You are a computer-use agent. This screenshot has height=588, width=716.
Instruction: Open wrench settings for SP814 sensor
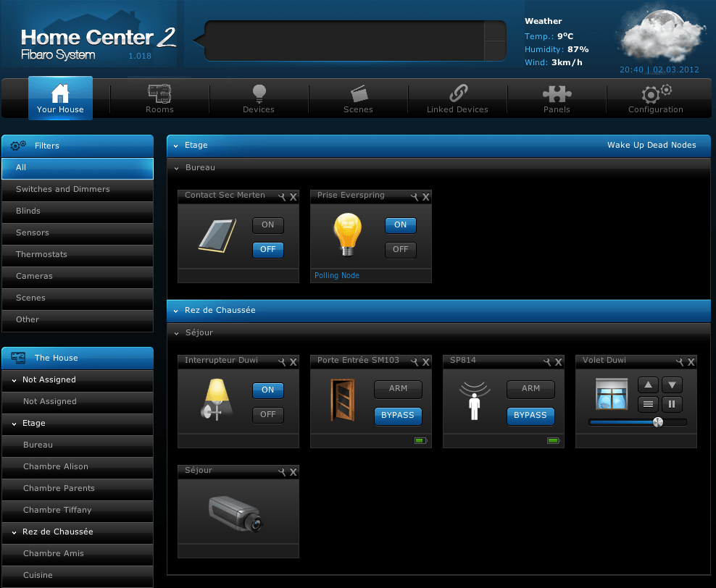click(x=547, y=362)
